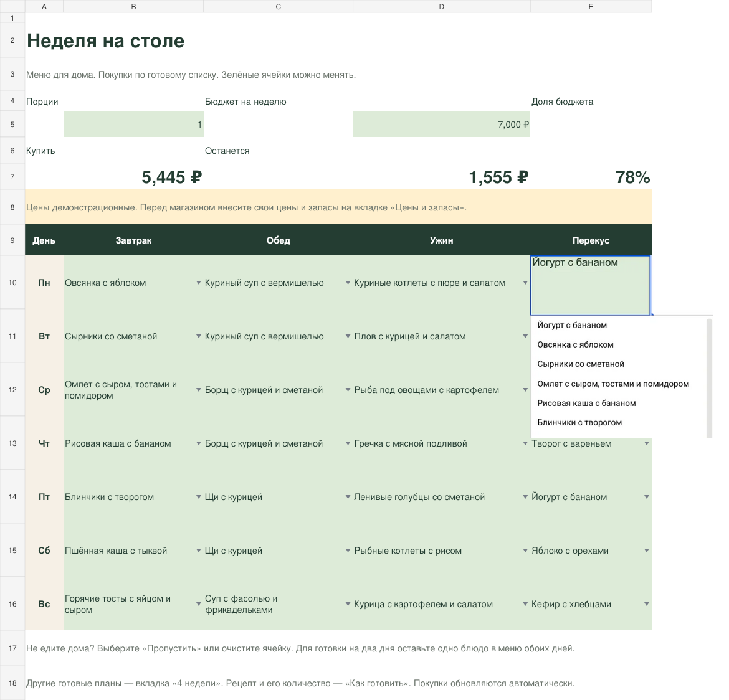The height and width of the screenshot is (700, 729).
Task: Select column D header
Action: coord(441,6)
